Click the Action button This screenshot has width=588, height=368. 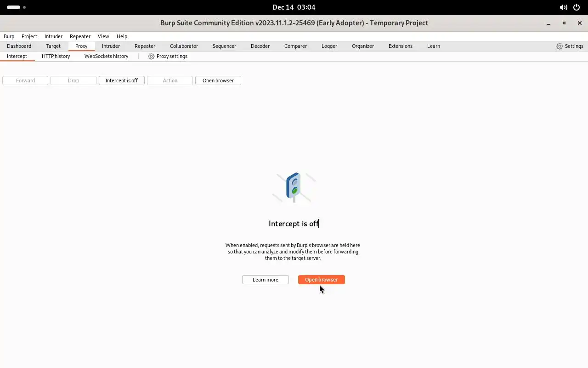tap(170, 80)
